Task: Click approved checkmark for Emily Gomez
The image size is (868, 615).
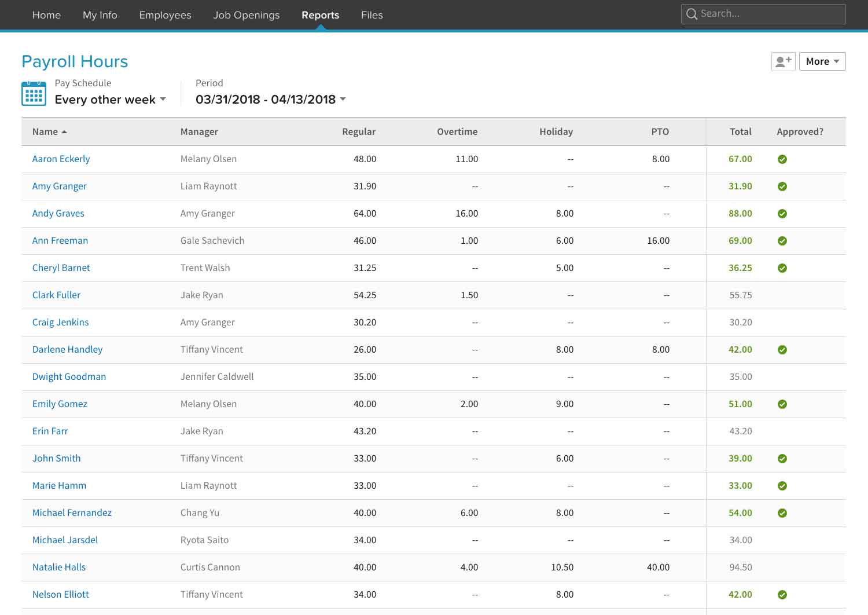Action: point(782,404)
